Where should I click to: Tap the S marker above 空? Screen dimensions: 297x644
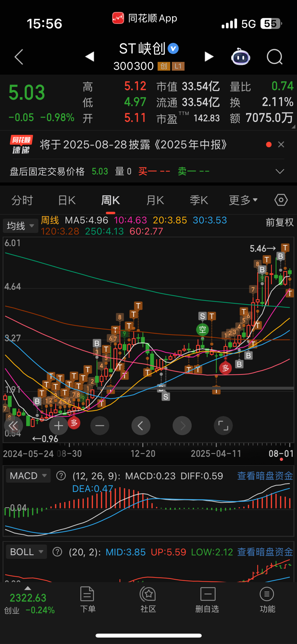(x=202, y=316)
